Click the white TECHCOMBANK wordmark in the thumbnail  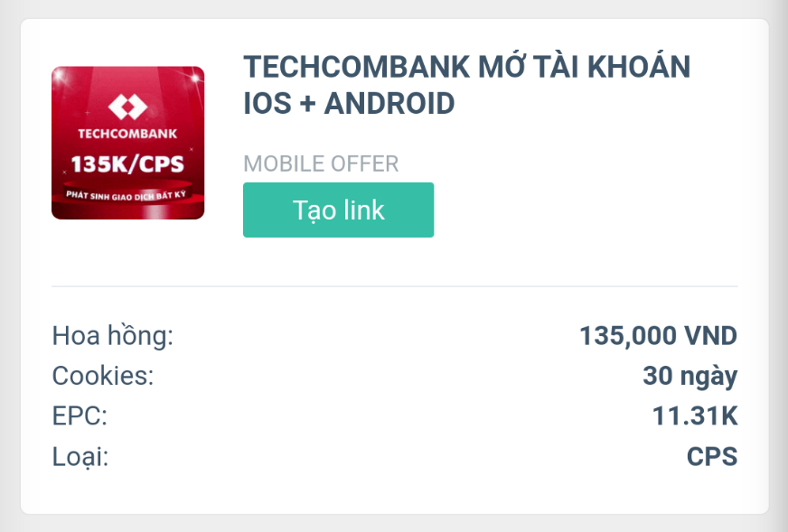coord(127,135)
